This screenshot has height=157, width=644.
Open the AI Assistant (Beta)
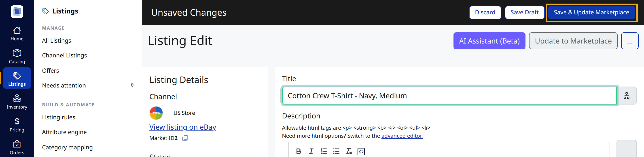489,41
